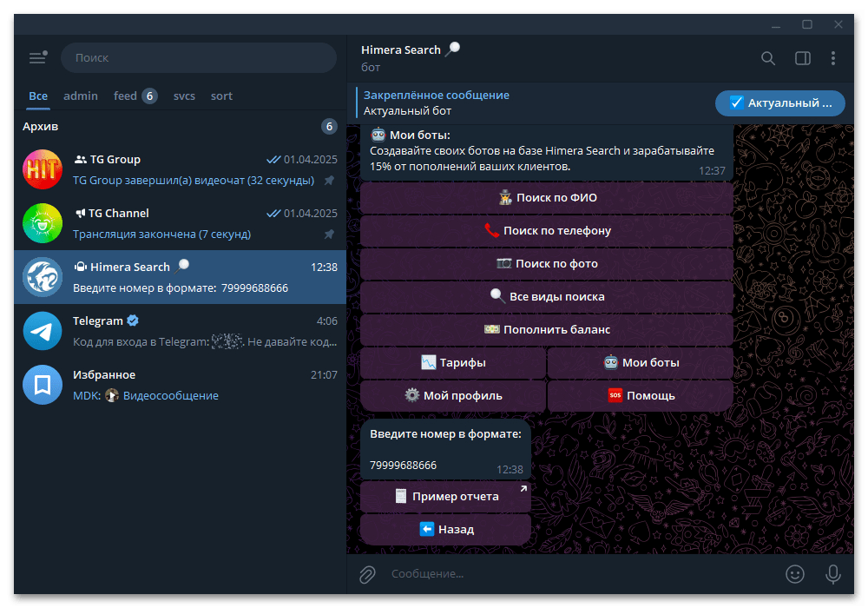The height and width of the screenshot is (608, 868).
Task: Open the Пример отчета link button
Action: pyautogui.click(x=445, y=497)
